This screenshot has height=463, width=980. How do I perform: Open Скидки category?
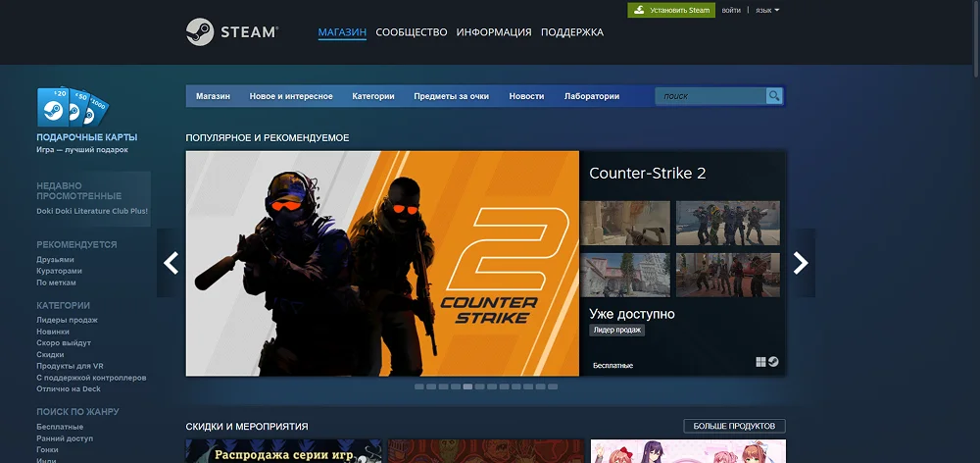pos(50,354)
